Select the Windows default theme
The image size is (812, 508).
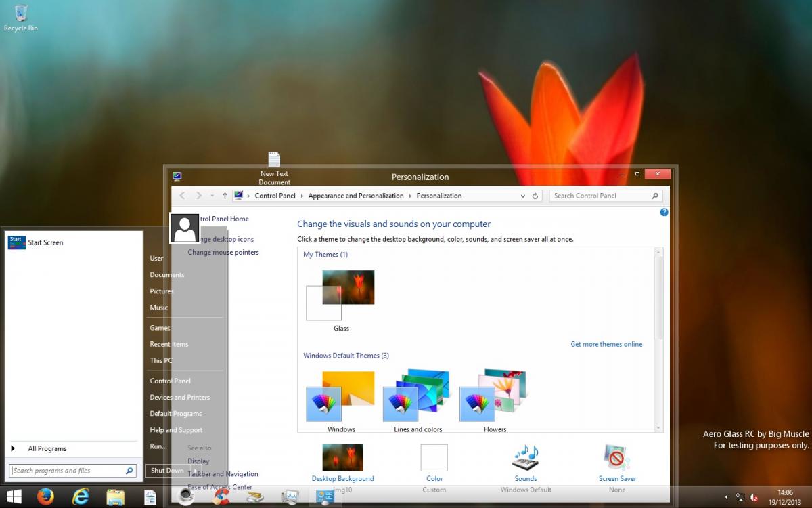[341, 401]
